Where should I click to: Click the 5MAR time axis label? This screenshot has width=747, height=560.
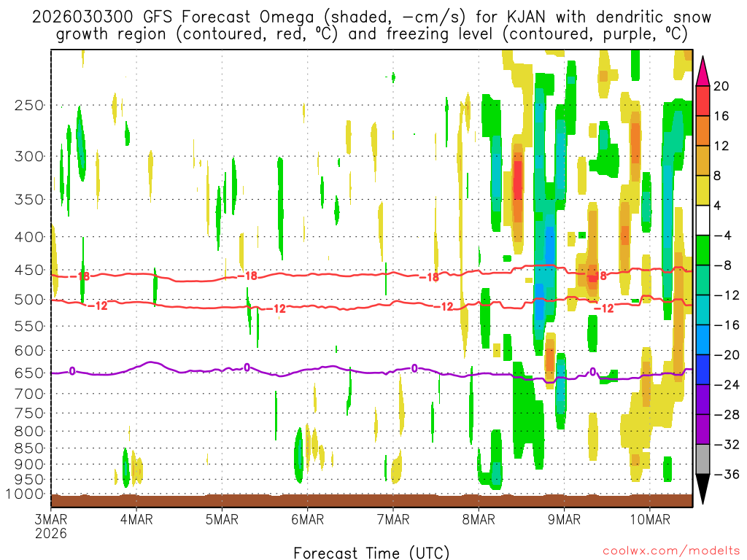(222, 519)
